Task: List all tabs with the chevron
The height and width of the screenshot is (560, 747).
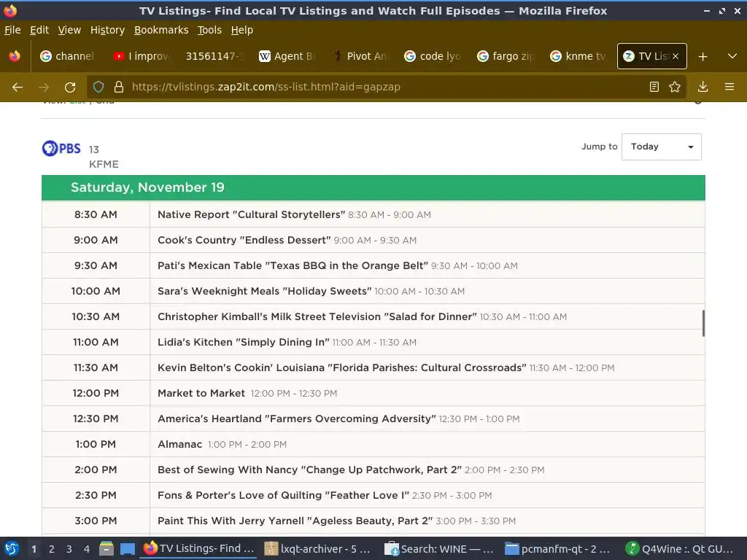Action: (732, 56)
